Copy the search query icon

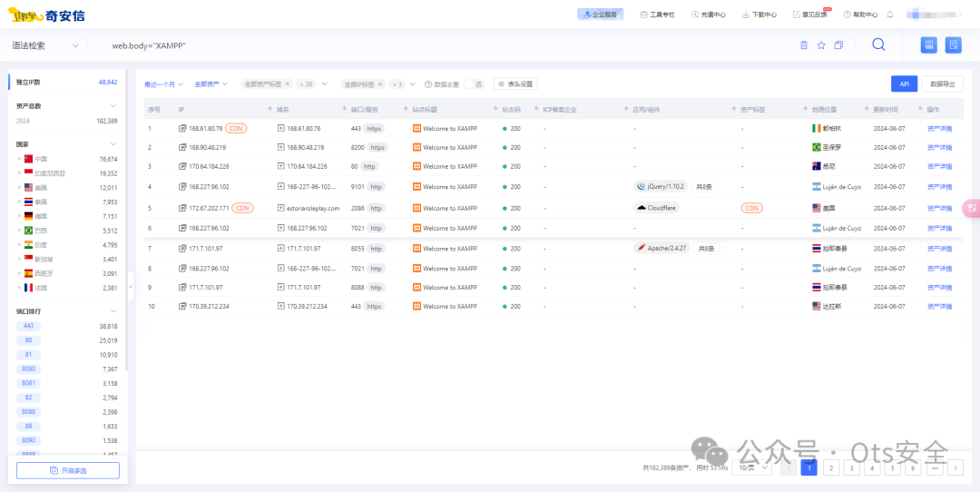click(838, 45)
